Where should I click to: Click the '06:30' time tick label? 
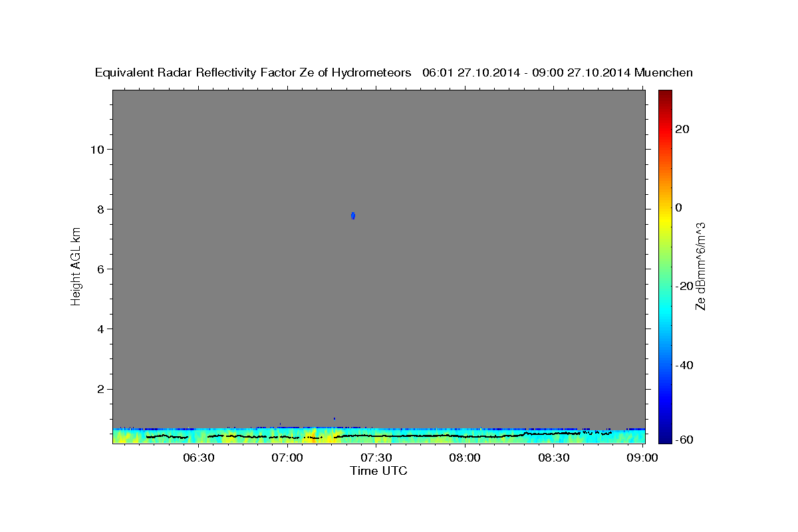199,458
